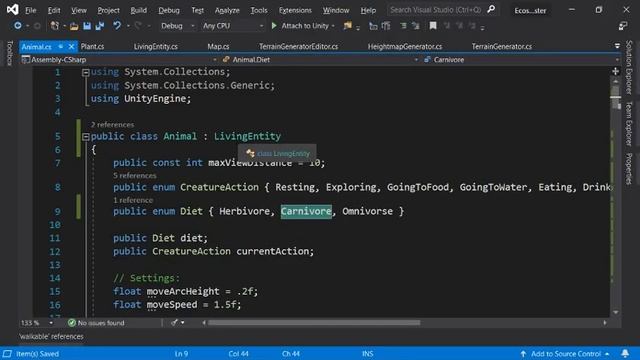The height and width of the screenshot is (360, 640).
Task: Open the Debug menu
Action: (169, 10)
